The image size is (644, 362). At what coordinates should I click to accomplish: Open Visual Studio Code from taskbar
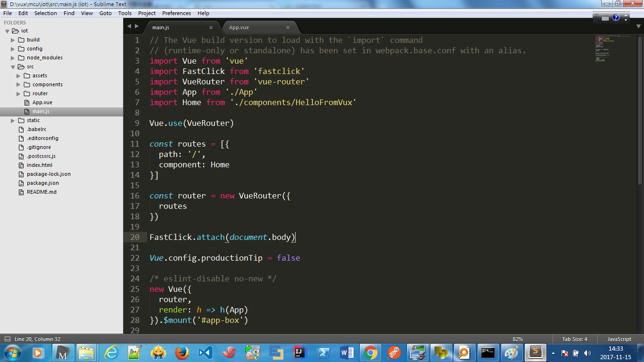pos(206,353)
